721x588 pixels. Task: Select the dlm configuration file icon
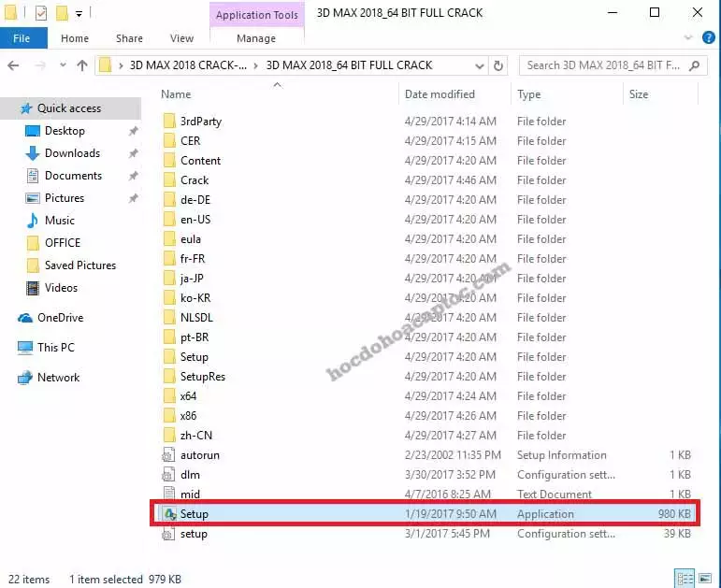pyautogui.click(x=168, y=475)
